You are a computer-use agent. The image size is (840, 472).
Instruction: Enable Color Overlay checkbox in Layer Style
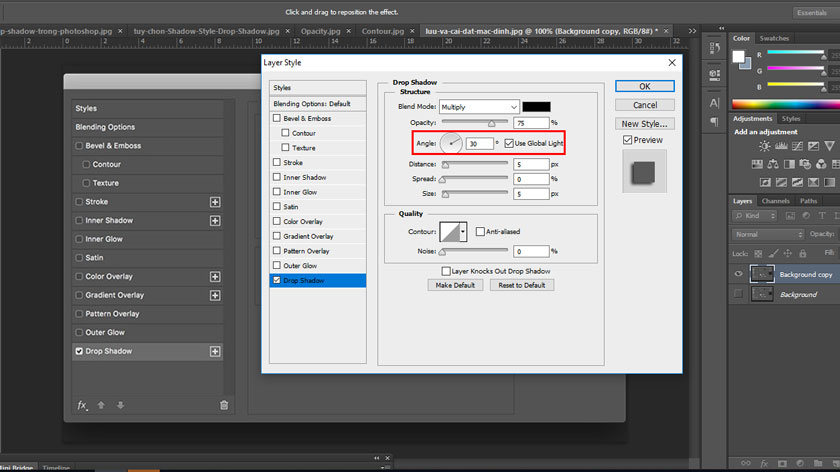[x=277, y=221]
